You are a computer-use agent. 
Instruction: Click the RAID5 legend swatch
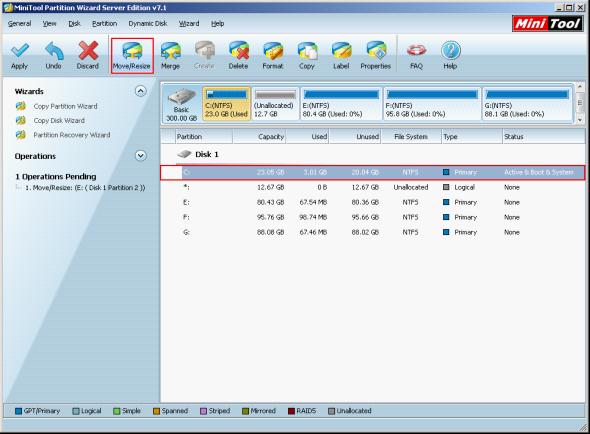(291, 411)
